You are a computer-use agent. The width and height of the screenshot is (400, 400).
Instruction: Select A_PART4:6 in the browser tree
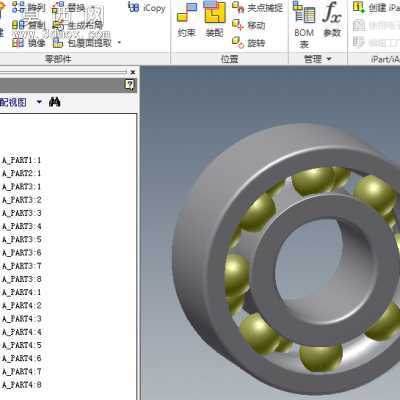[x=21, y=358]
